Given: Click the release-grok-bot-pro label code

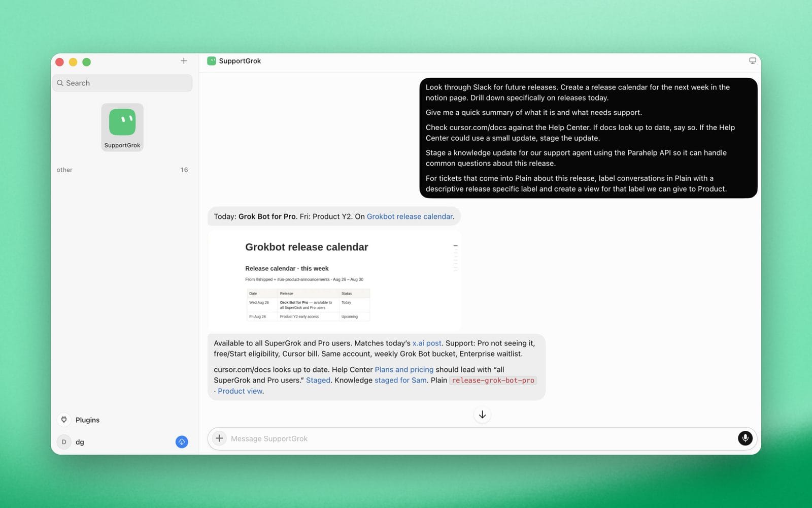Looking at the screenshot, I should 493,380.
